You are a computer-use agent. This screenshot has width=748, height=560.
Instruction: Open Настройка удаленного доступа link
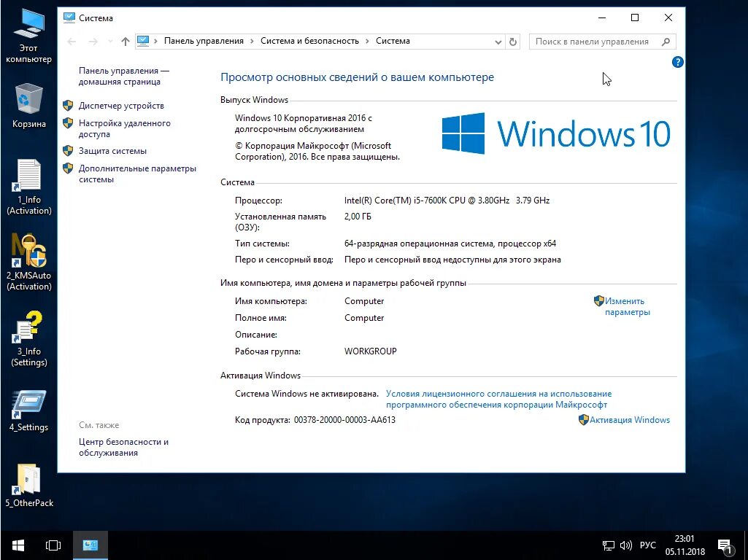125,128
